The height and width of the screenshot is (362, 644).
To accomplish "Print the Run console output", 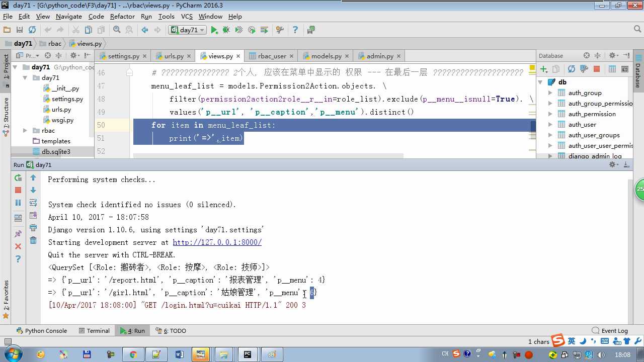I will coord(33,228).
